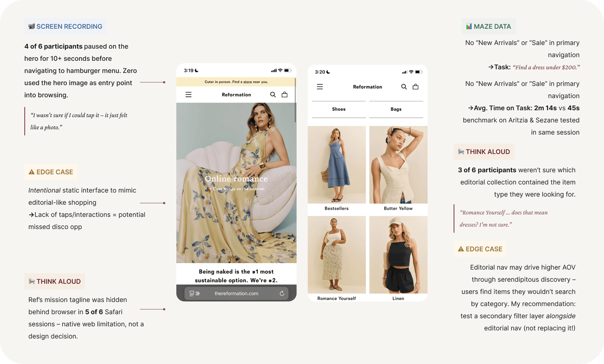Screen dimensions: 604x364
Task: Click thereformation.com address field
Action: (x=236, y=293)
